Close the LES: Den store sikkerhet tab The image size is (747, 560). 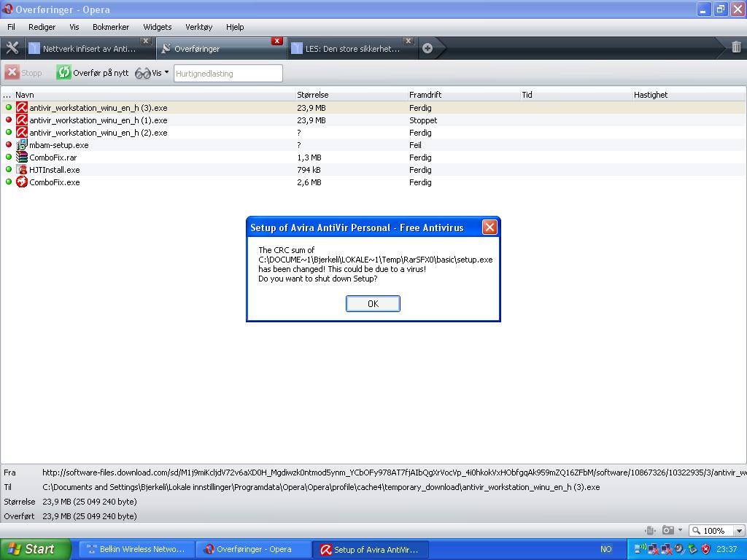[x=409, y=41]
